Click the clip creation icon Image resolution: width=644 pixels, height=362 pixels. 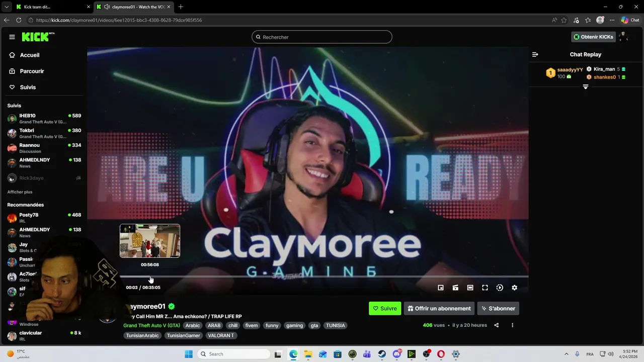pos(455,288)
